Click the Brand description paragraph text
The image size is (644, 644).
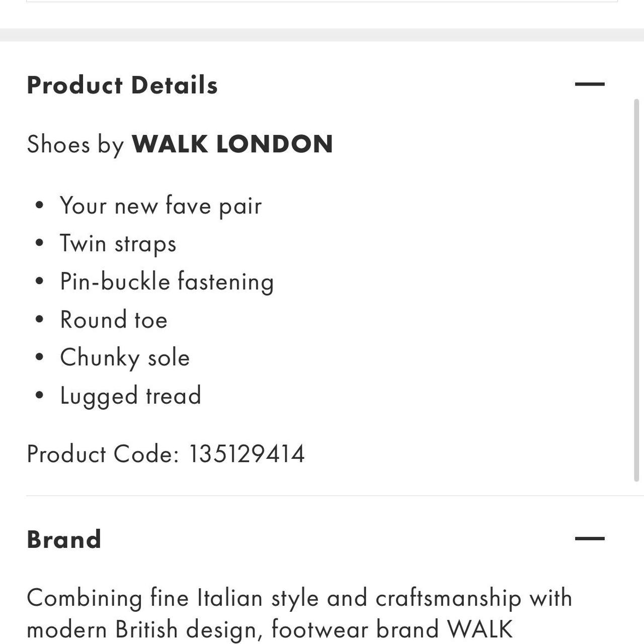[x=299, y=614]
